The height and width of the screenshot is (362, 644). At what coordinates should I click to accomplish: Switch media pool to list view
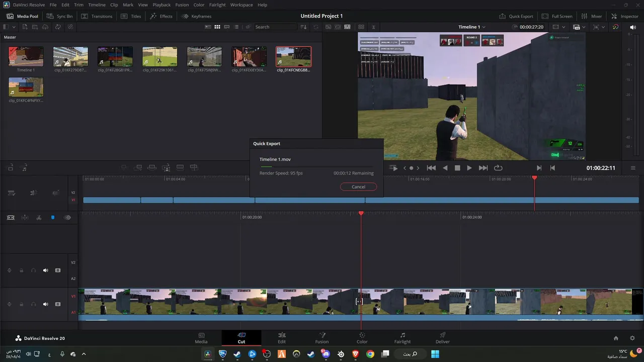click(236, 27)
